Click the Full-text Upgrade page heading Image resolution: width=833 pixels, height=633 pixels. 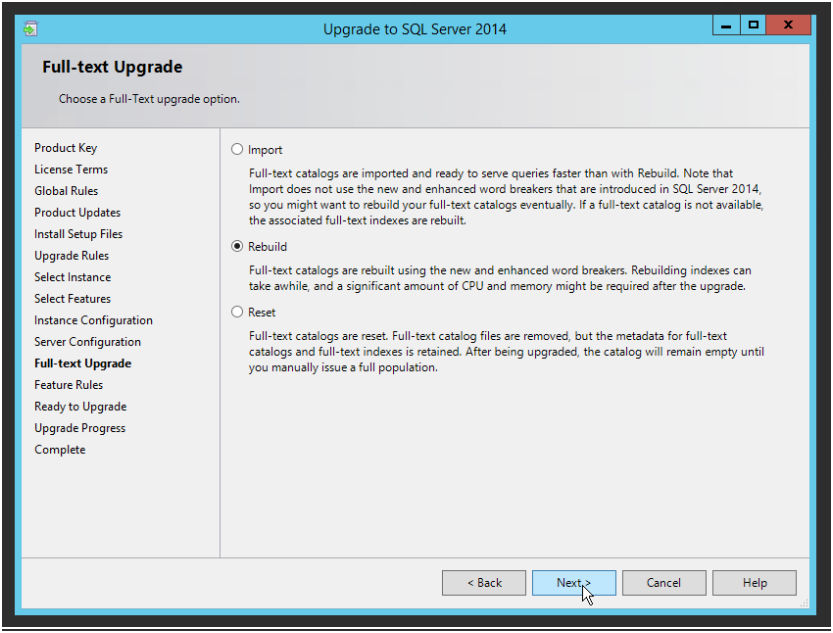(112, 67)
